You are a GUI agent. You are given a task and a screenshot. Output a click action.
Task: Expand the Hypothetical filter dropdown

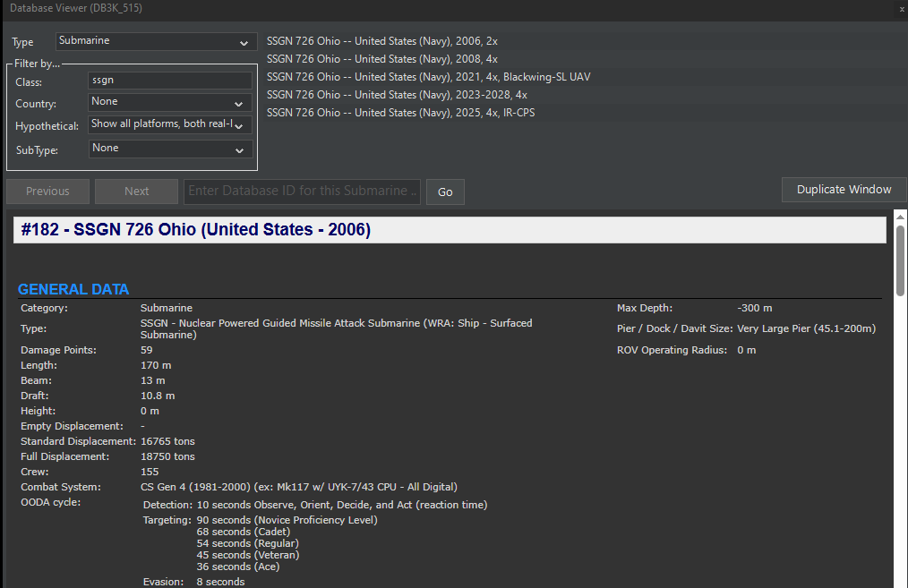pos(170,124)
